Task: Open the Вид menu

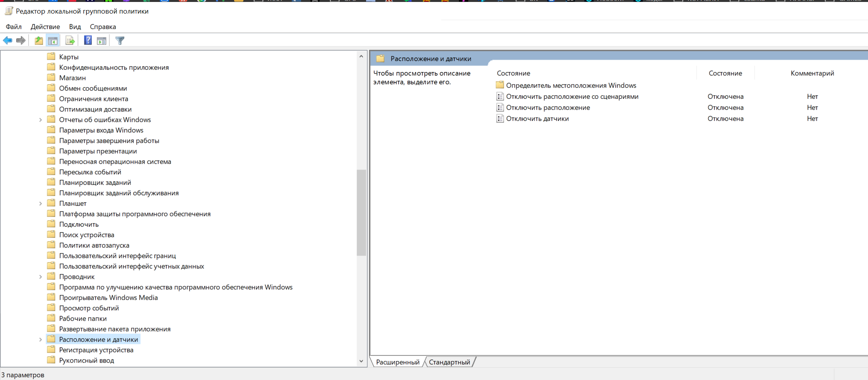Action: (x=75, y=27)
